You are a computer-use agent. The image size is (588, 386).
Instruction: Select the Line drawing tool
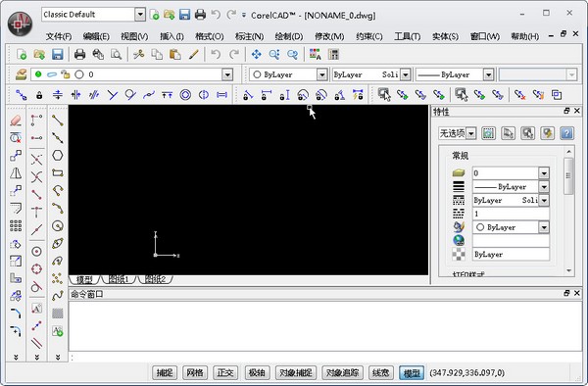click(58, 121)
